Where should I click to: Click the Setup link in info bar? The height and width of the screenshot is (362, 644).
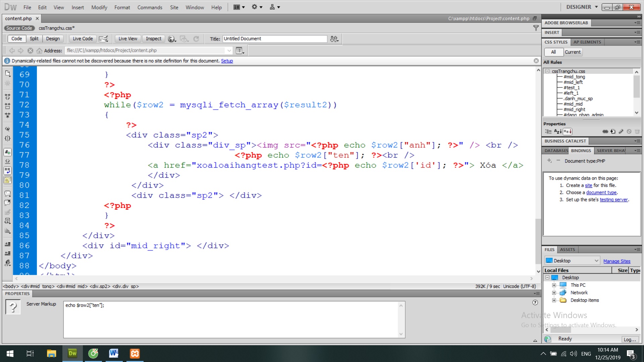click(x=227, y=61)
